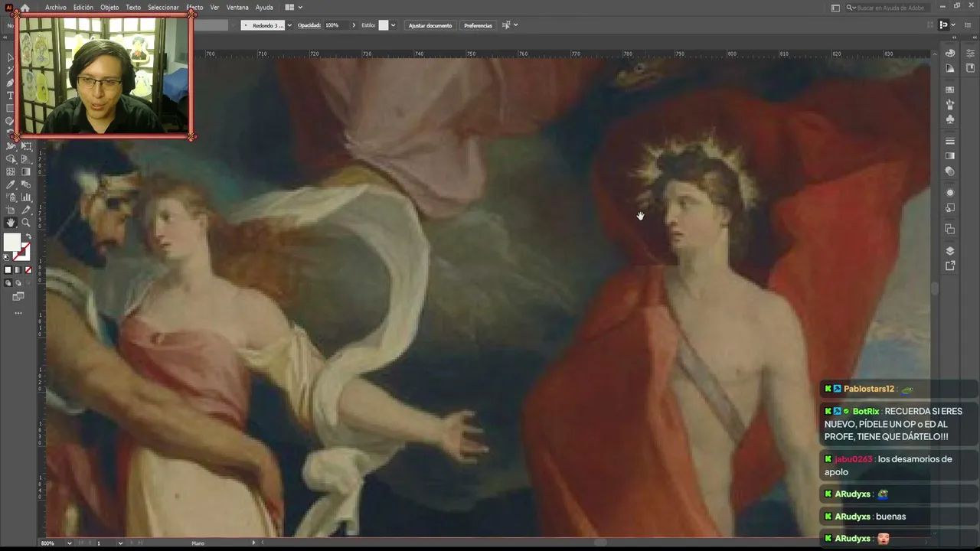Image resolution: width=980 pixels, height=551 pixels.
Task: Select the Gradient tool in the toolbar
Action: tap(26, 171)
